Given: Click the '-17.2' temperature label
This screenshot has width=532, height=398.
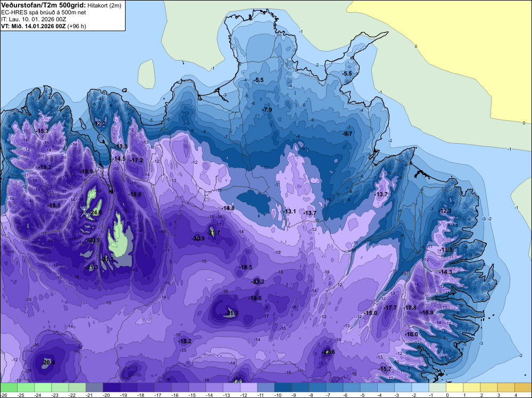Looking at the screenshot, I should click(x=136, y=161).
